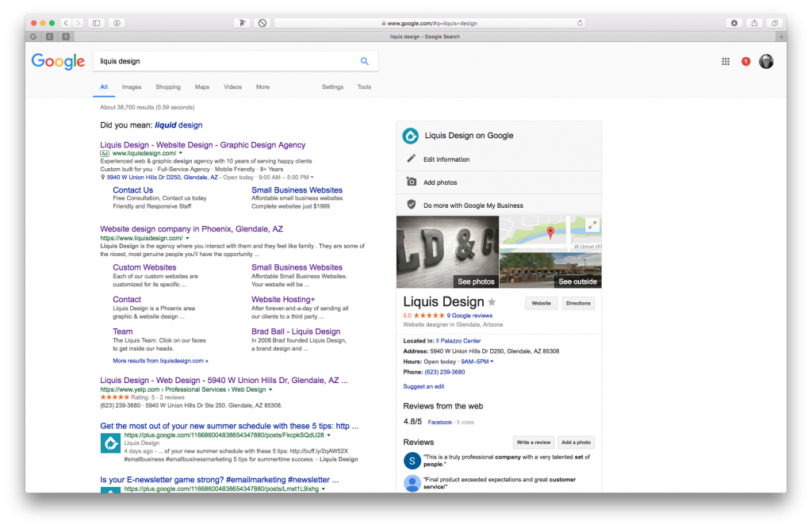Open the Google apps grid icon

coord(726,62)
